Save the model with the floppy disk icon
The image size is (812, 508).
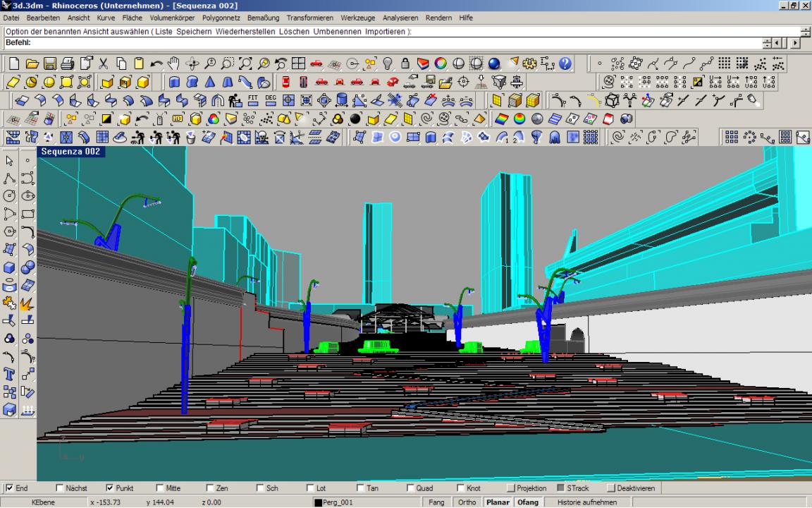pos(50,64)
